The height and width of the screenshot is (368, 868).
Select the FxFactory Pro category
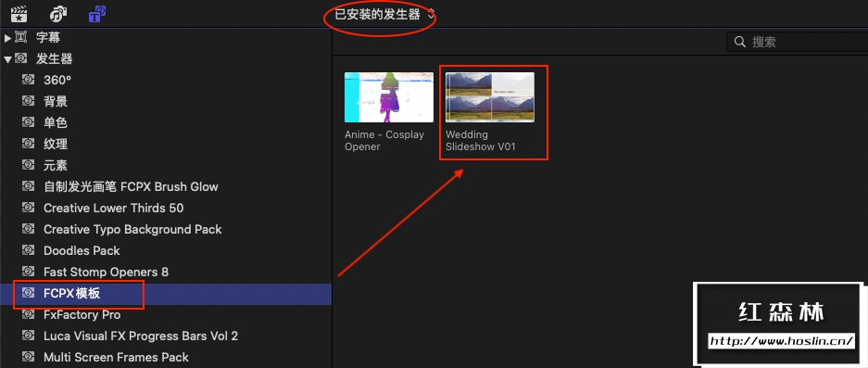coord(166,315)
